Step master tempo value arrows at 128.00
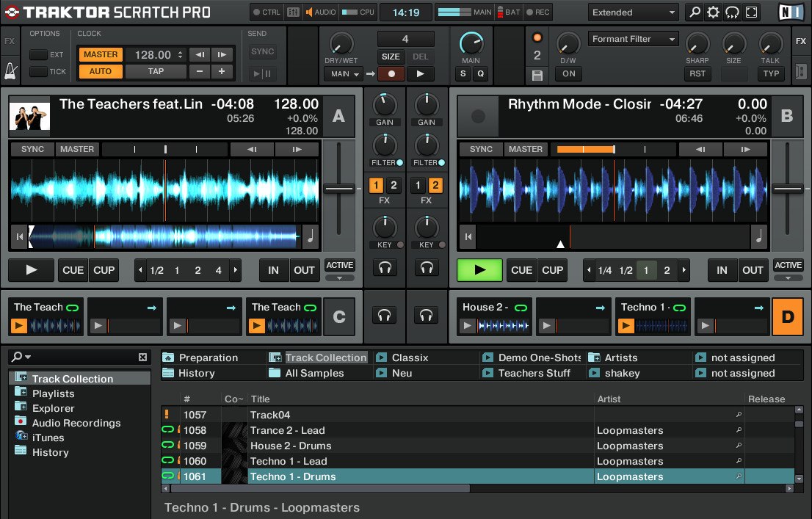Viewport: 812px width, 519px height. coord(180,54)
